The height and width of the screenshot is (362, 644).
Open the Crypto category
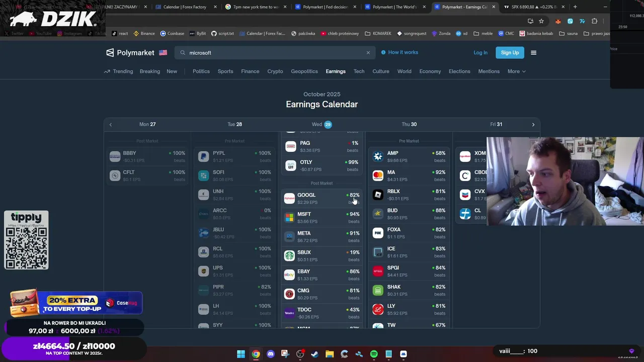point(275,71)
